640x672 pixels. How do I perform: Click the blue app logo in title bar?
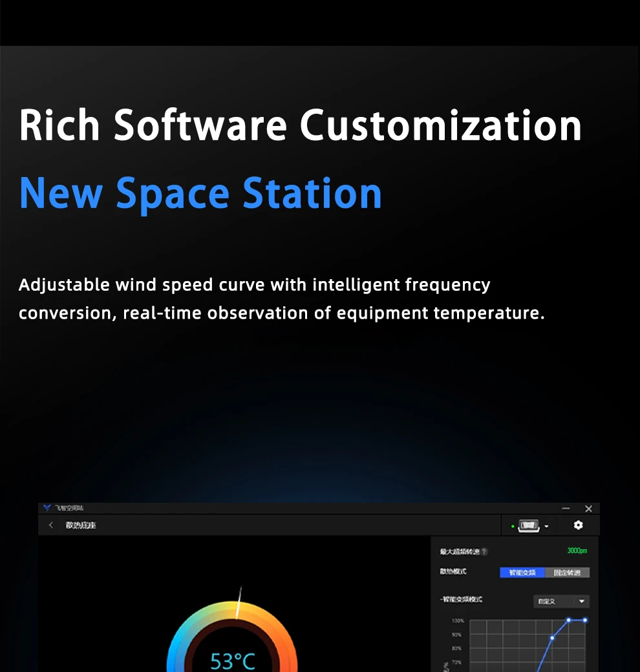pos(47,508)
